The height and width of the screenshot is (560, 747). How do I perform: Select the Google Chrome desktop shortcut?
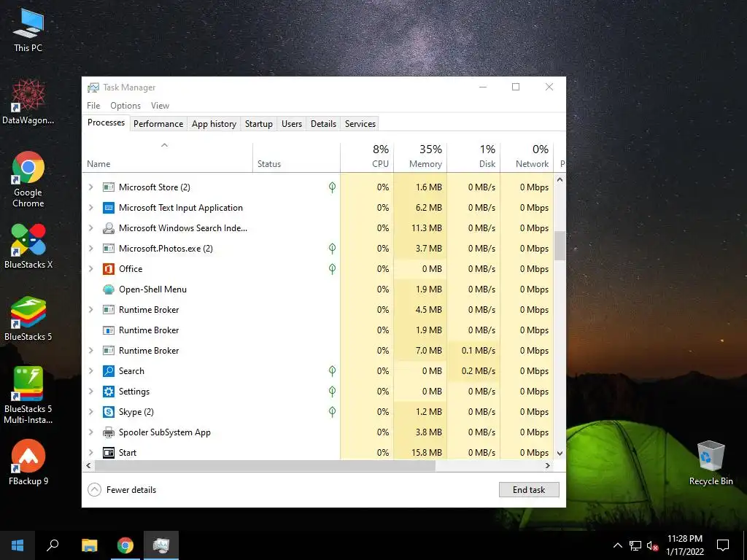click(x=28, y=179)
